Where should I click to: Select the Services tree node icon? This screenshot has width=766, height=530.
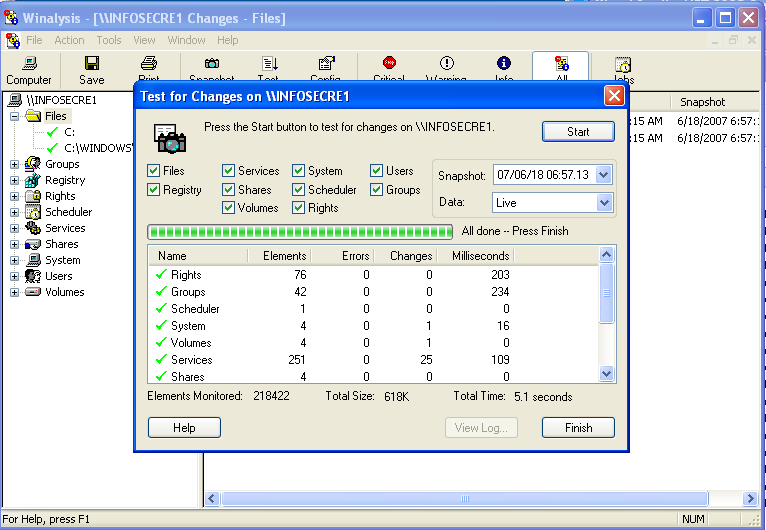(33, 228)
